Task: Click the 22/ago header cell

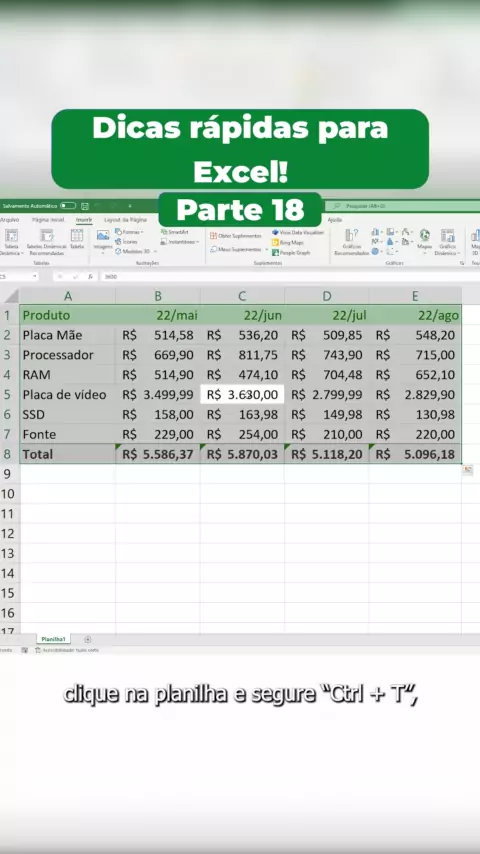Action: [x=415, y=315]
